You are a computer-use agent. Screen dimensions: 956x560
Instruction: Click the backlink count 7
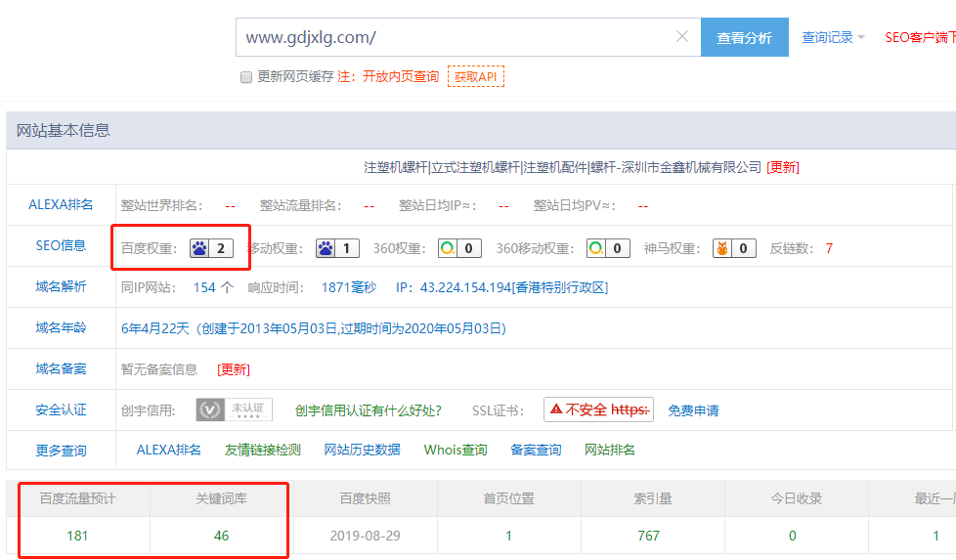(x=829, y=248)
